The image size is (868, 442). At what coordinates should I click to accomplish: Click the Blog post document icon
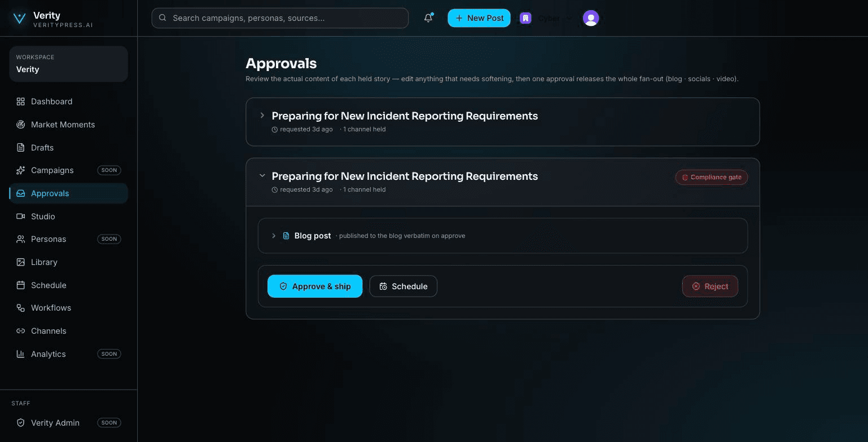click(286, 236)
